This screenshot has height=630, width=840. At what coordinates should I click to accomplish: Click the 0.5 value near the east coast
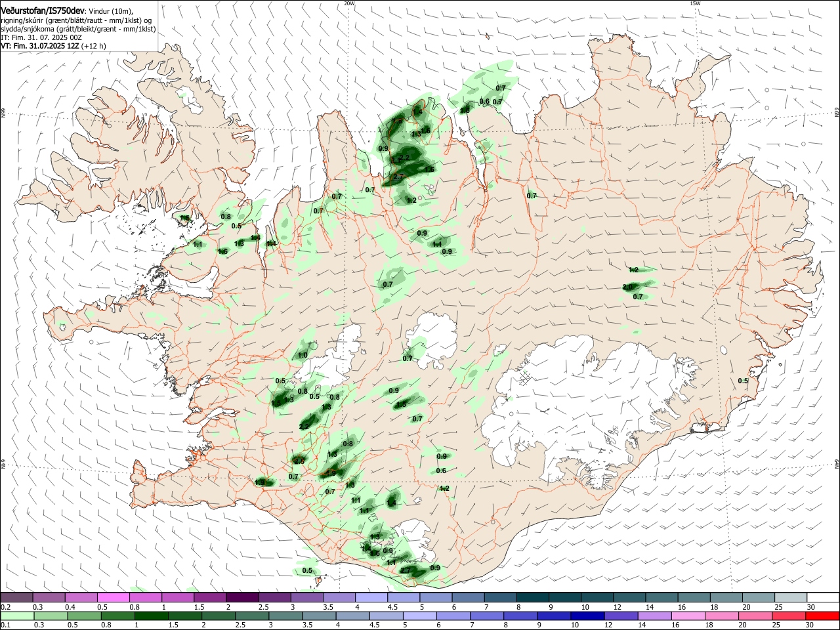[743, 381]
